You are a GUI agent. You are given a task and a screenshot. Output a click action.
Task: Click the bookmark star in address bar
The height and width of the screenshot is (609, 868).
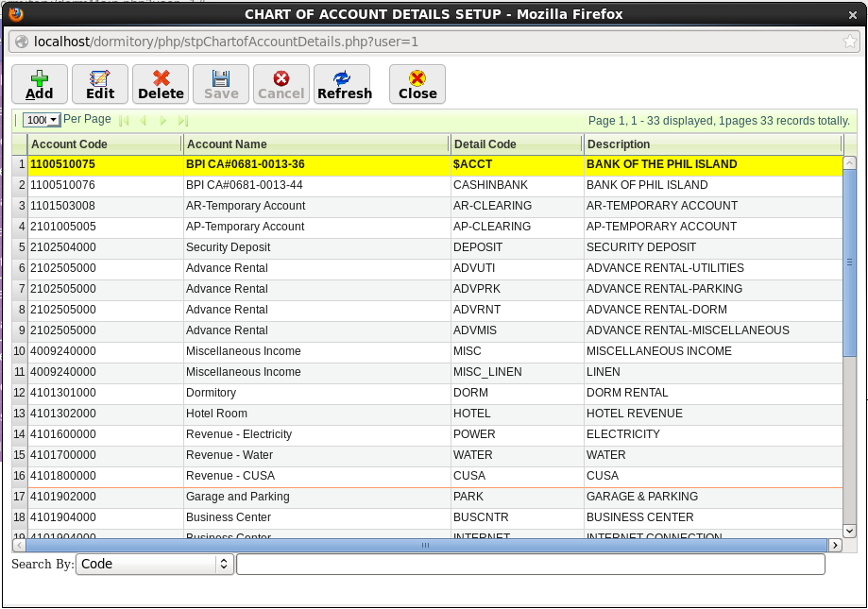850,42
